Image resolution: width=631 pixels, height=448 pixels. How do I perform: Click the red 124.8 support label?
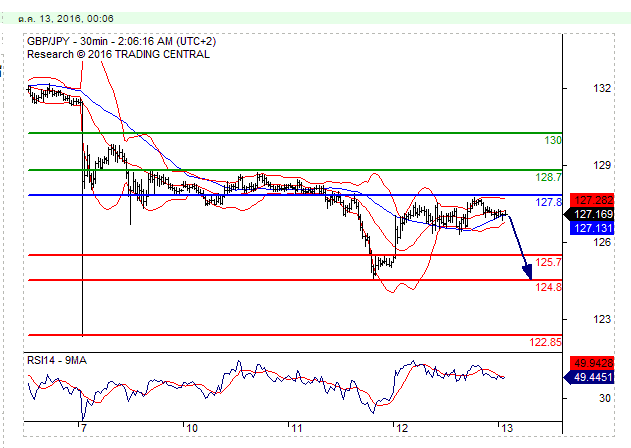pyautogui.click(x=548, y=287)
